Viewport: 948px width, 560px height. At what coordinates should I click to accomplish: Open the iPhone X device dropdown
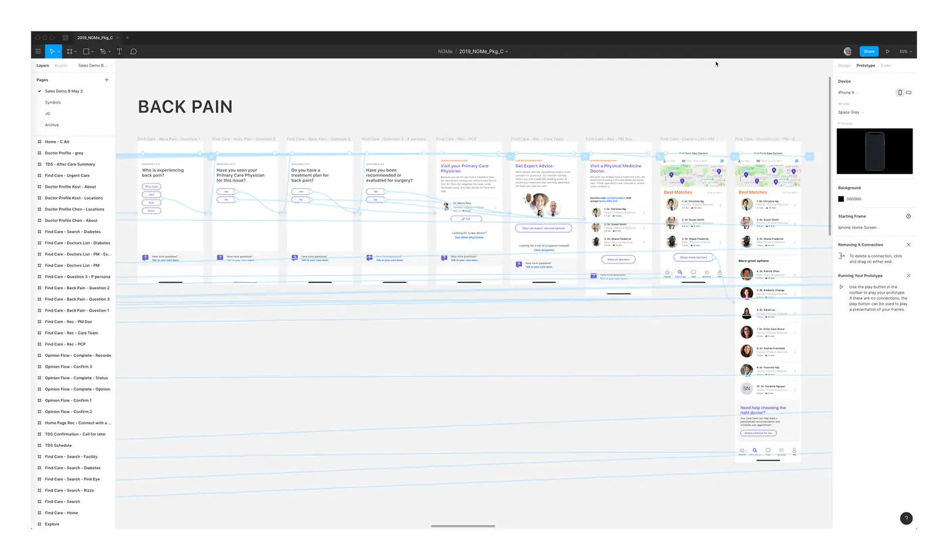click(x=848, y=93)
